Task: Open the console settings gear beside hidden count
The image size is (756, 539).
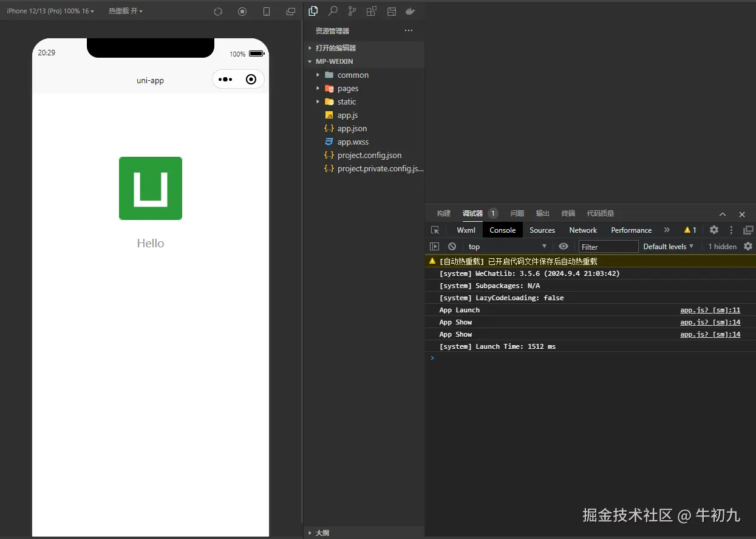Action: [748, 246]
